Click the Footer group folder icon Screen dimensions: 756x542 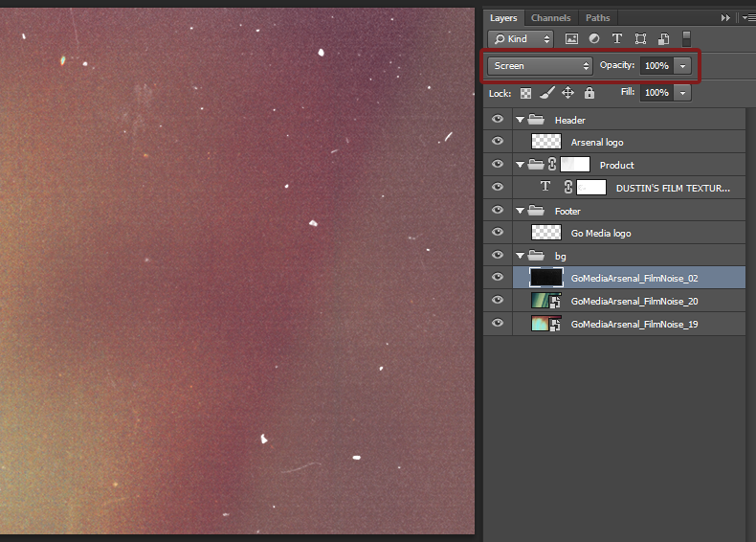tap(536, 211)
